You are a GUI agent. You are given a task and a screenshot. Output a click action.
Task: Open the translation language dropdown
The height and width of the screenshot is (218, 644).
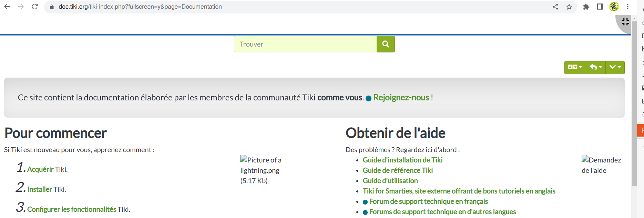575,67
